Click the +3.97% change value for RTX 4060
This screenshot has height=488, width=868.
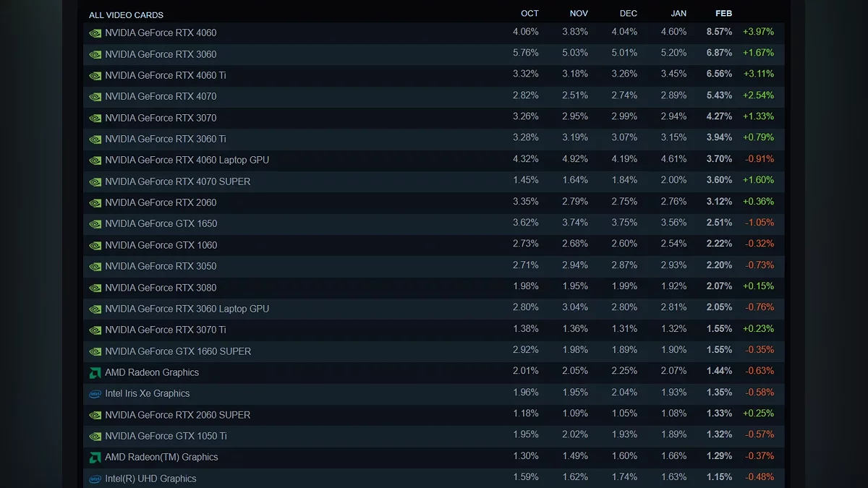coord(758,32)
